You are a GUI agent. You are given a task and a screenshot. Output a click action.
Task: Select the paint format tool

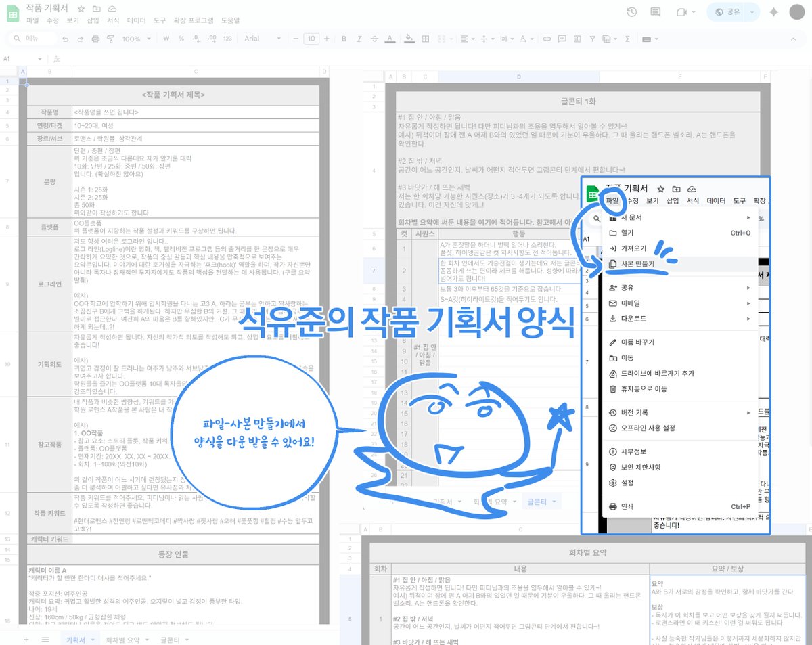click(110, 39)
